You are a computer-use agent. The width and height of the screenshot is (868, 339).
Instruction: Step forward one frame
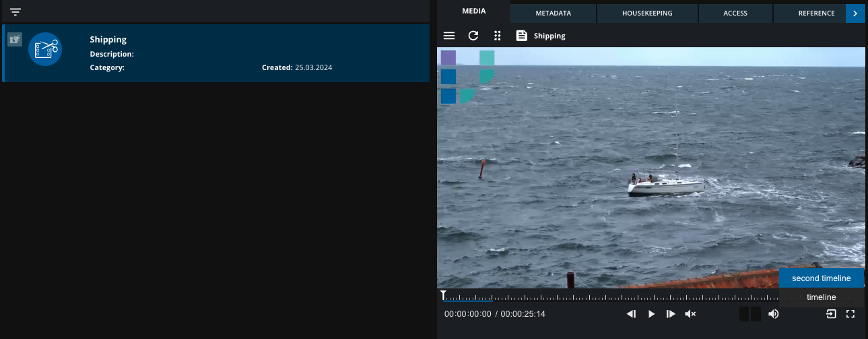pyautogui.click(x=671, y=314)
